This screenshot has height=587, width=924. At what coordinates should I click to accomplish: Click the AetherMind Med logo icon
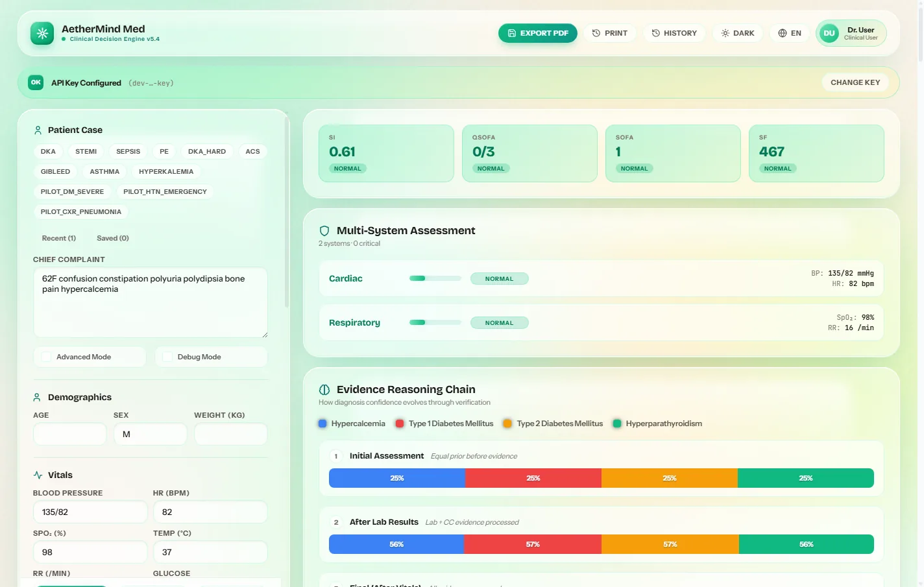[x=42, y=33]
